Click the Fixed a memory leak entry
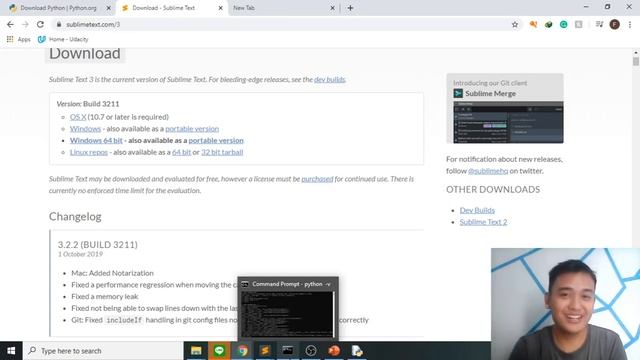This screenshot has height=360, width=640. 105,296
